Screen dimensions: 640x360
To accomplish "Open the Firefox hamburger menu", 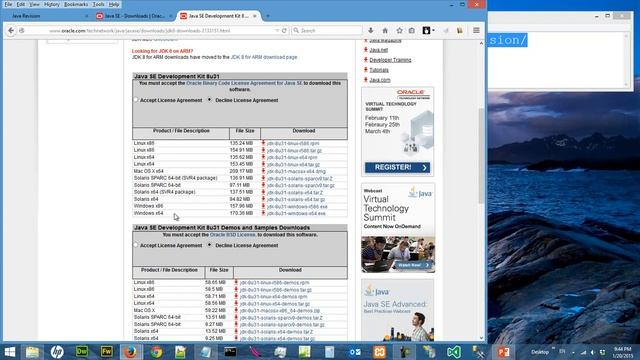I will (x=476, y=30).
